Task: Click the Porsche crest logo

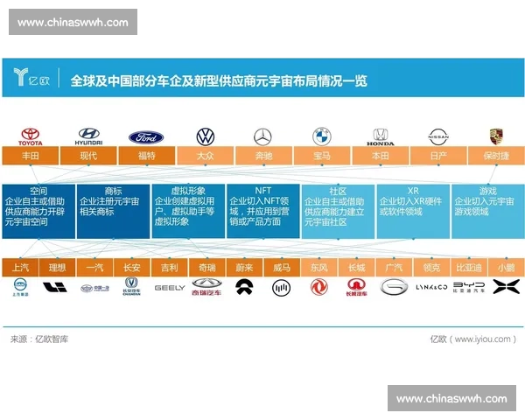Action: (496, 136)
